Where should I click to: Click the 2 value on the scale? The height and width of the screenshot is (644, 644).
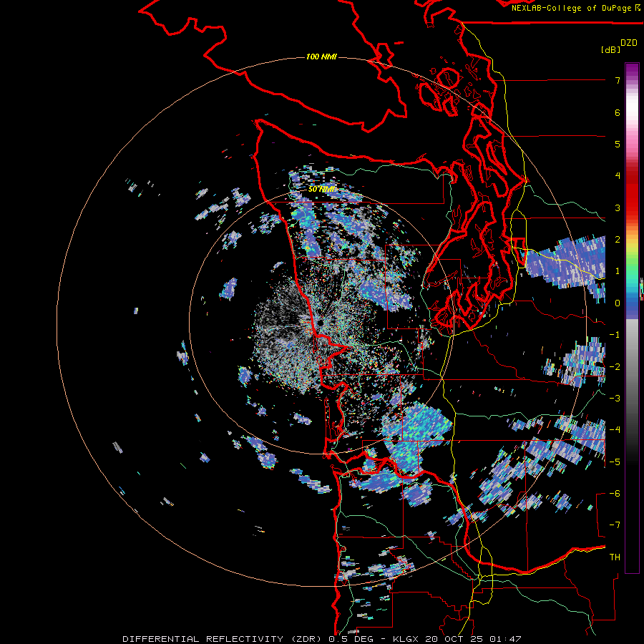pos(618,240)
